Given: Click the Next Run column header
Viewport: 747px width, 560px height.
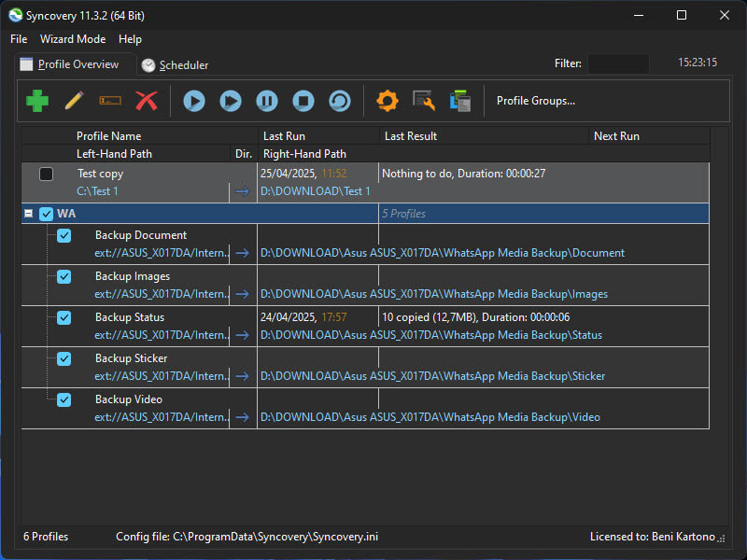Looking at the screenshot, I should 616,136.
